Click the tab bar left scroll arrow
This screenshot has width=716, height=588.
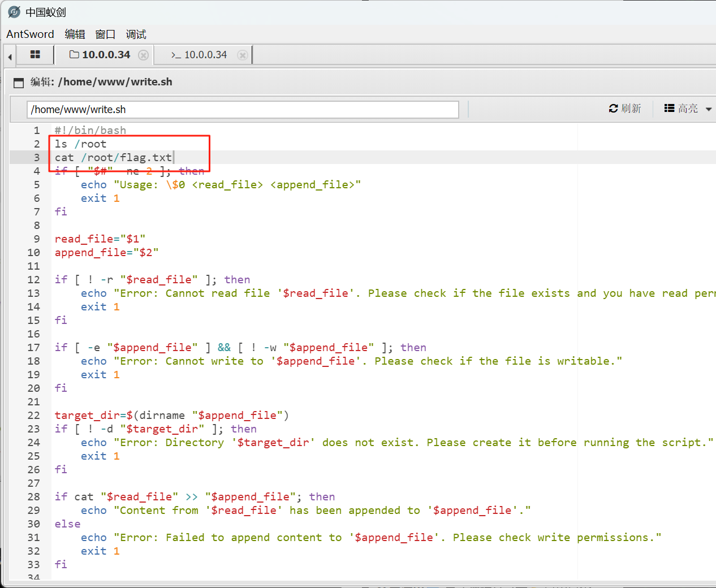tap(10, 56)
